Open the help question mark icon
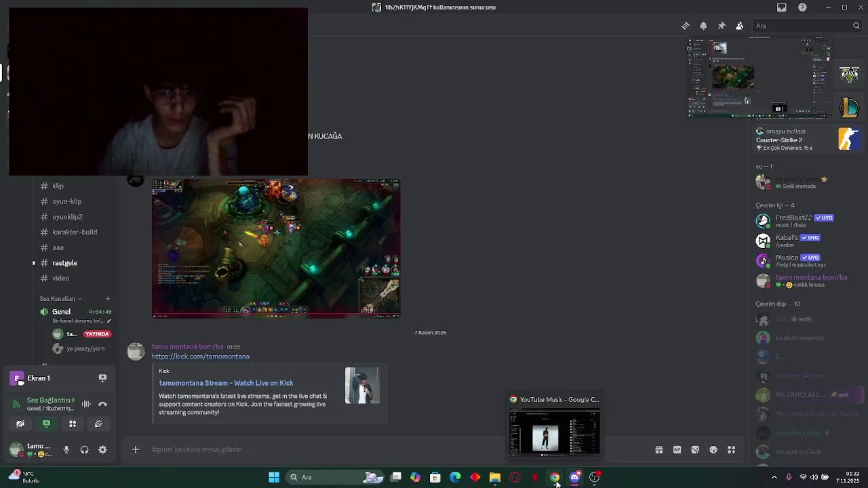This screenshot has width=868, height=488. (802, 7)
